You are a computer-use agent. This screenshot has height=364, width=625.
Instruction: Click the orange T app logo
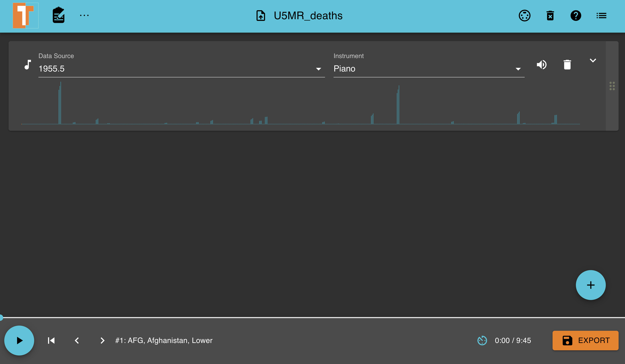[x=25, y=15]
